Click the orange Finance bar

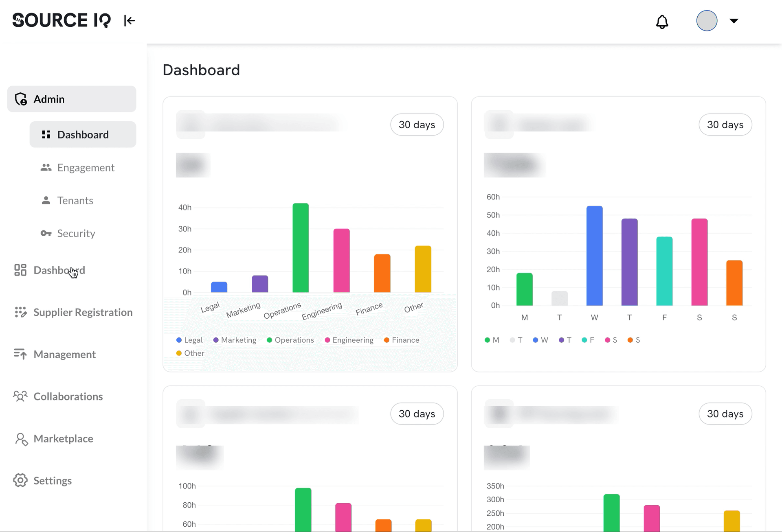(x=382, y=274)
